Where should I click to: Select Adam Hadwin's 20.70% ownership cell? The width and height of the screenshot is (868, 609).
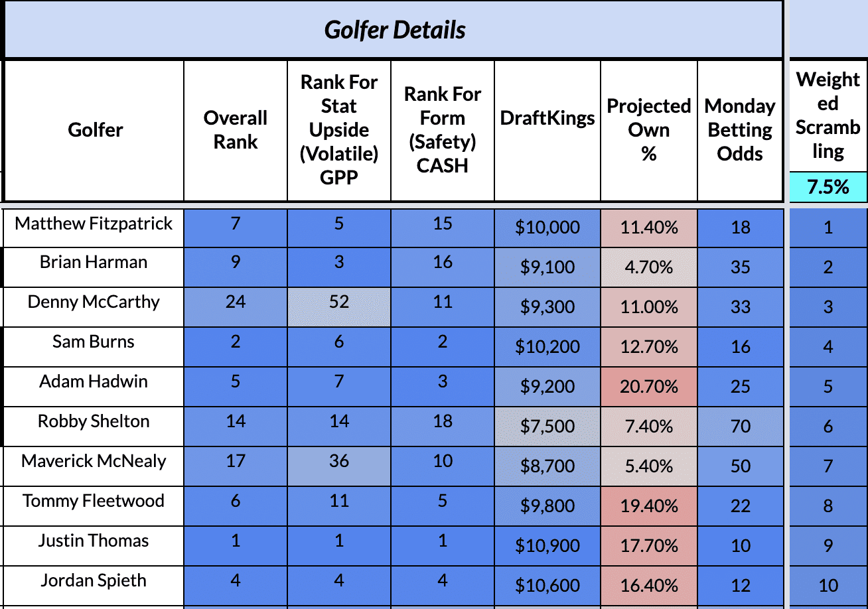pos(649,387)
